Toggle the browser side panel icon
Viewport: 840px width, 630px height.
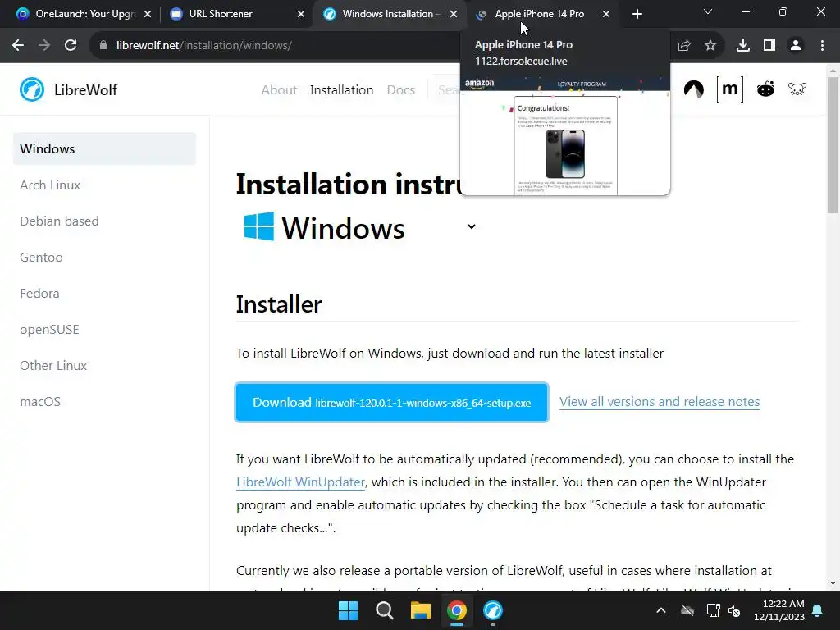tap(769, 46)
